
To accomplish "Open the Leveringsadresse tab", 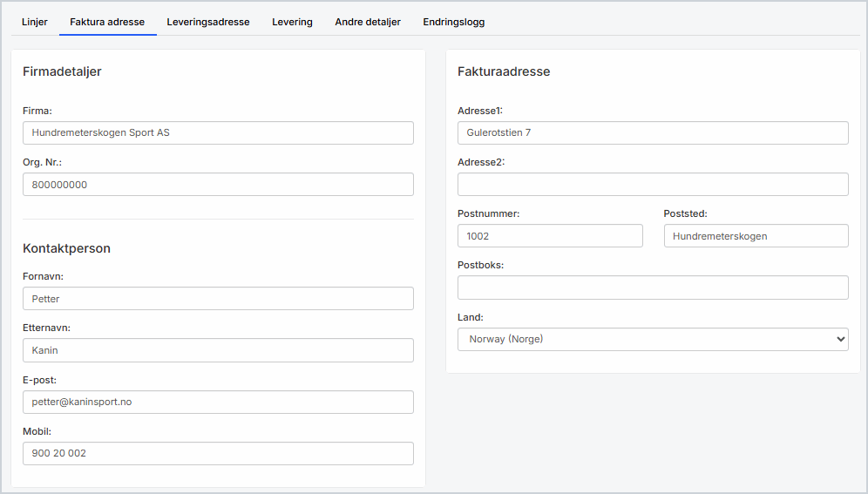I will coord(208,22).
